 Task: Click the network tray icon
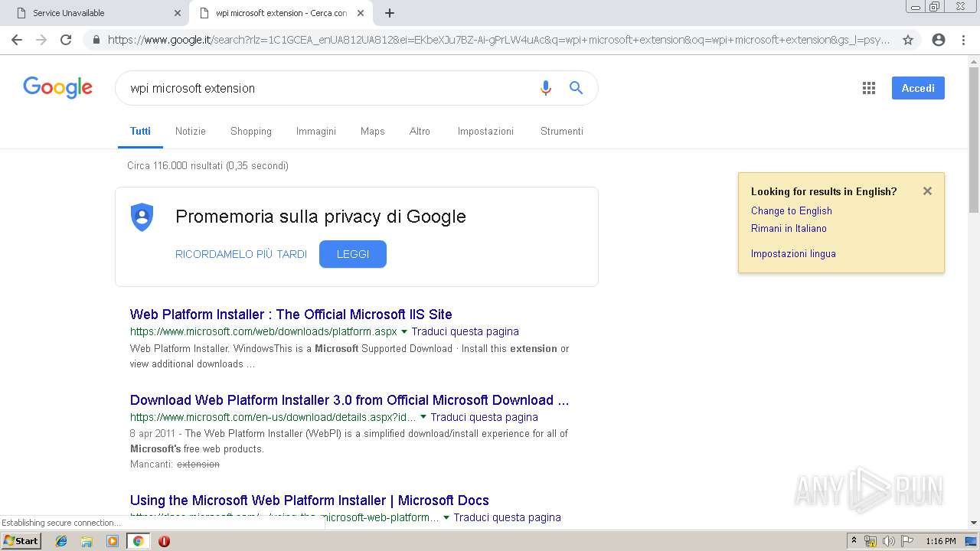(x=871, y=541)
